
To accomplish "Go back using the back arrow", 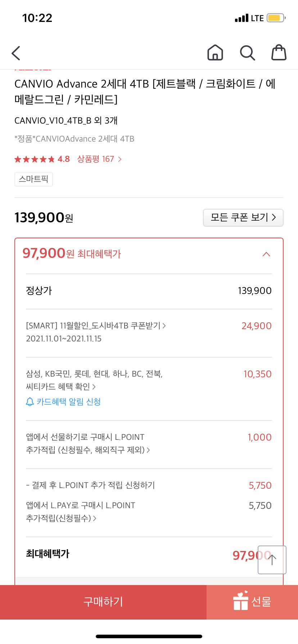I will (16, 53).
